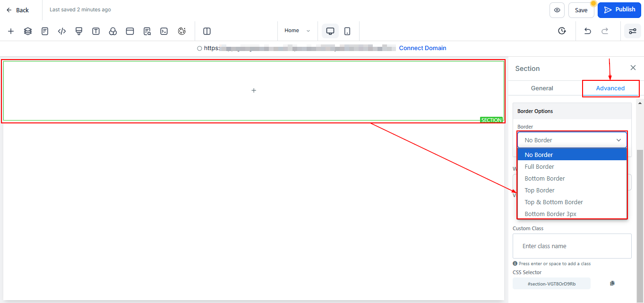The height and width of the screenshot is (303, 644).
Task: Open the cookie consent icon
Action: [182, 31]
